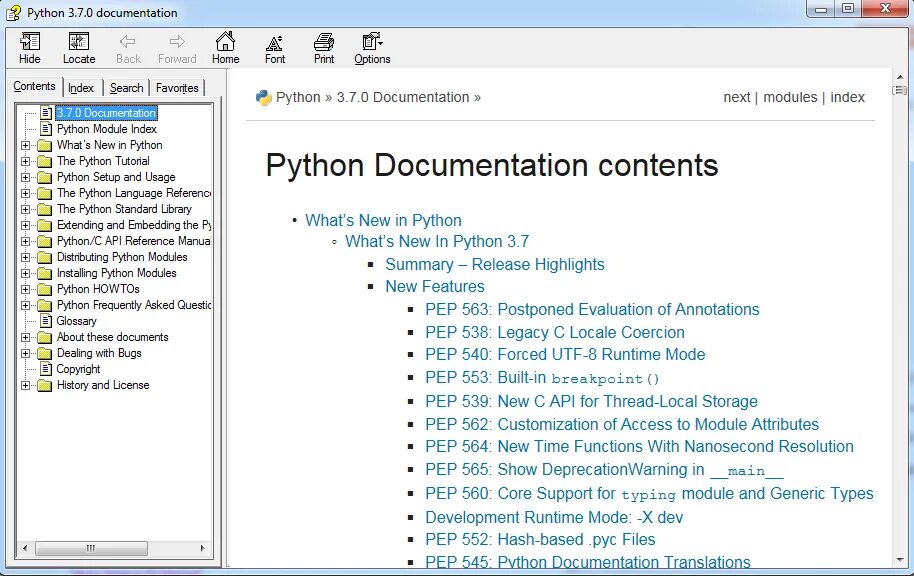Screen dimensions: 914x576
Task: Open PEP 538 Legacy C Locale Coercion link
Action: tap(555, 332)
